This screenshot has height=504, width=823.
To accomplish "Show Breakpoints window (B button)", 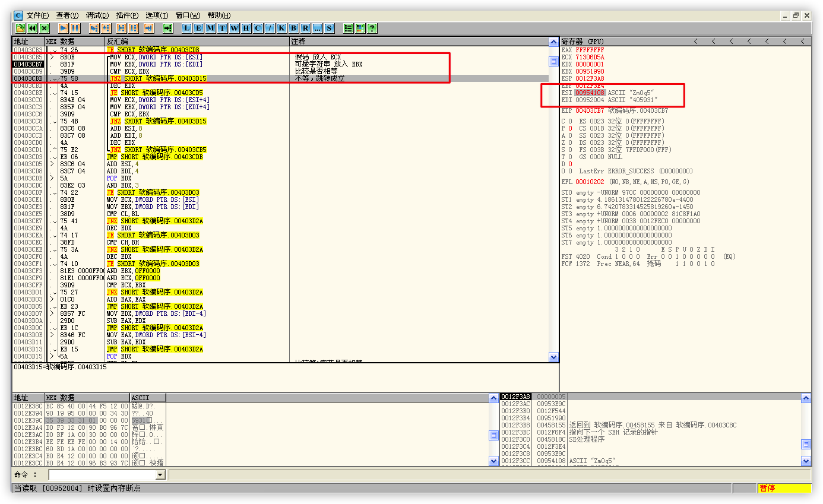I will tap(293, 28).
